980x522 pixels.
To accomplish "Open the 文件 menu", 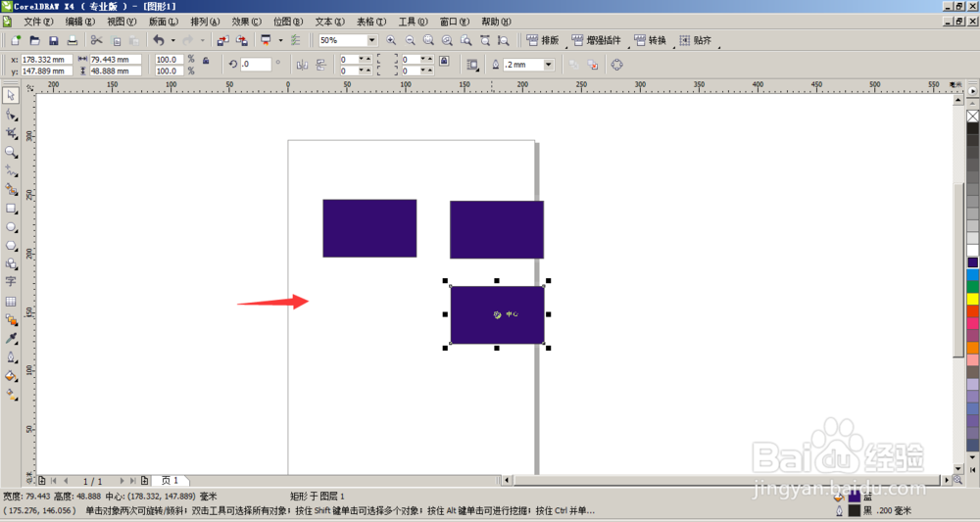I will [38, 22].
